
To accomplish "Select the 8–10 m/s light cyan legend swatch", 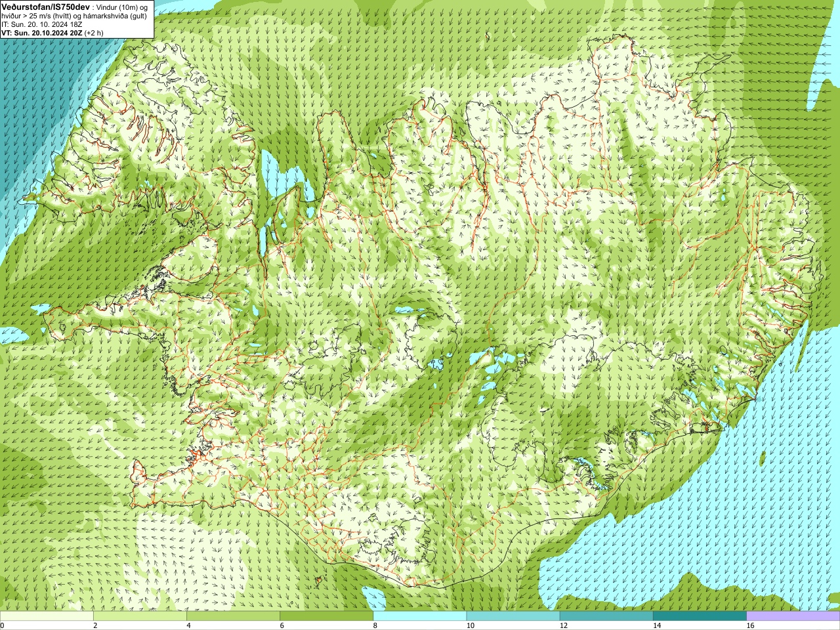I will [x=420, y=616].
